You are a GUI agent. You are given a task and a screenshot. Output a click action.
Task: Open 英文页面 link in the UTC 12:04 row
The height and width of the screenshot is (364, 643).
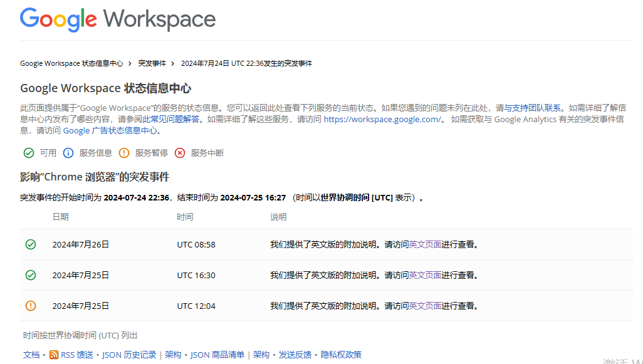click(x=425, y=306)
